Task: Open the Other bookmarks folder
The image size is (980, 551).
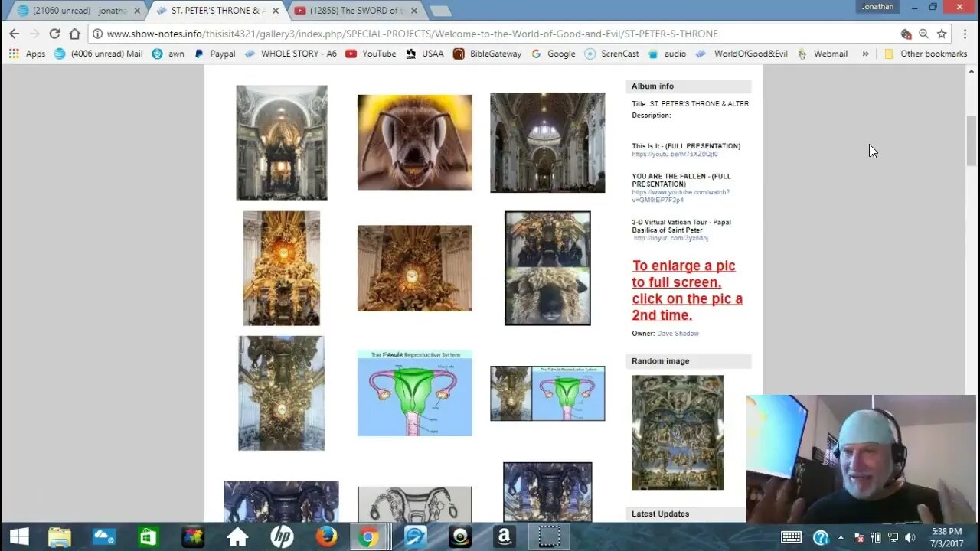Action: 925,54
